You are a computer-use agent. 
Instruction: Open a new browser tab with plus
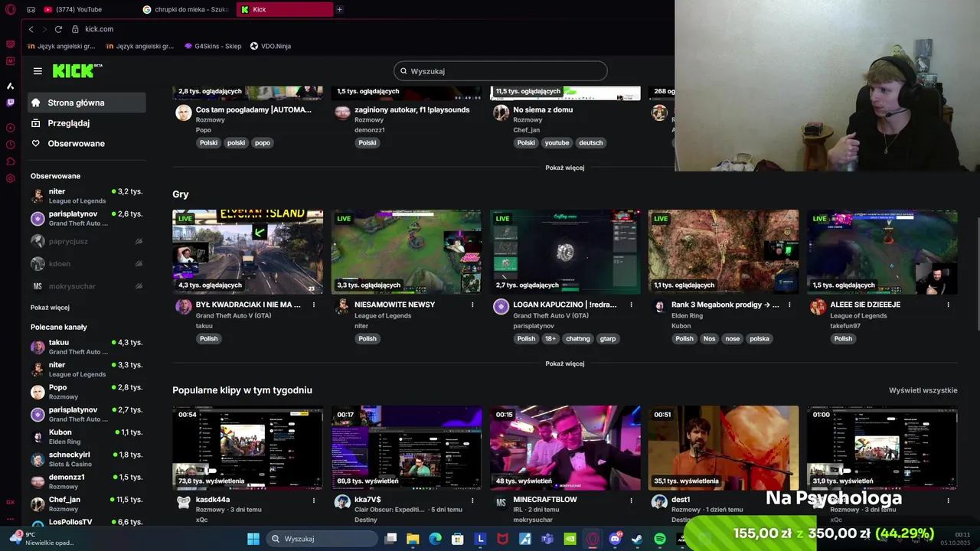point(340,9)
